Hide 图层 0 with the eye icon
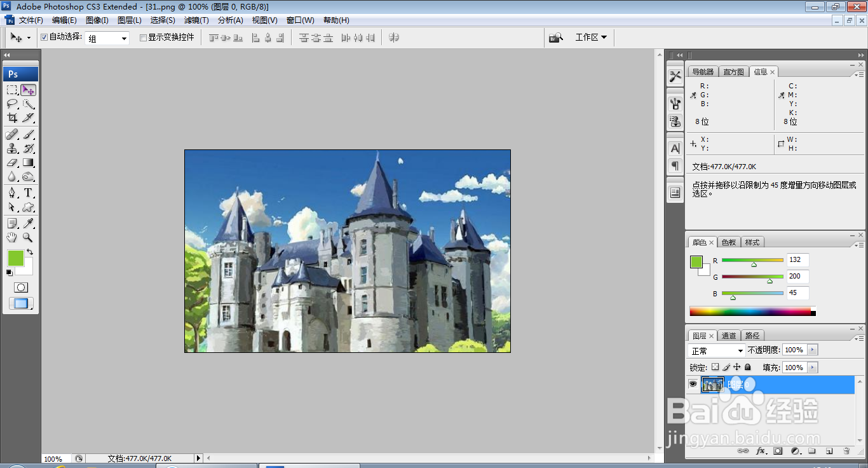This screenshot has height=468, width=868. point(693,384)
